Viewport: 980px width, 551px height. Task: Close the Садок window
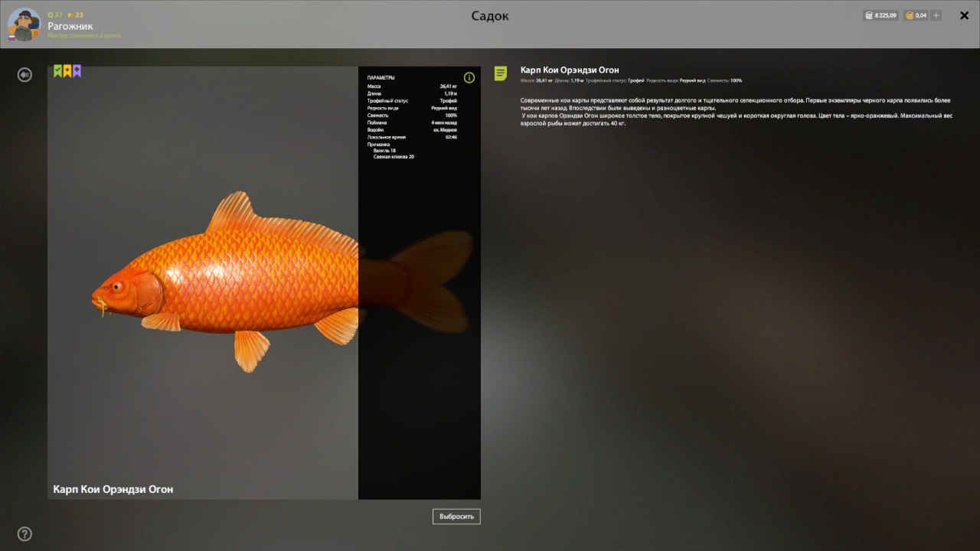(964, 15)
